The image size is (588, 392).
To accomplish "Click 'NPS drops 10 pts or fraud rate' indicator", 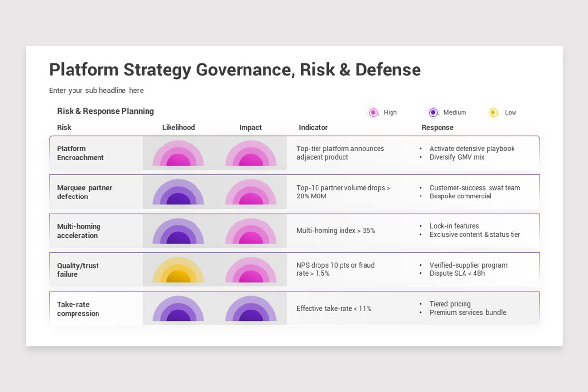I will (x=336, y=269).
